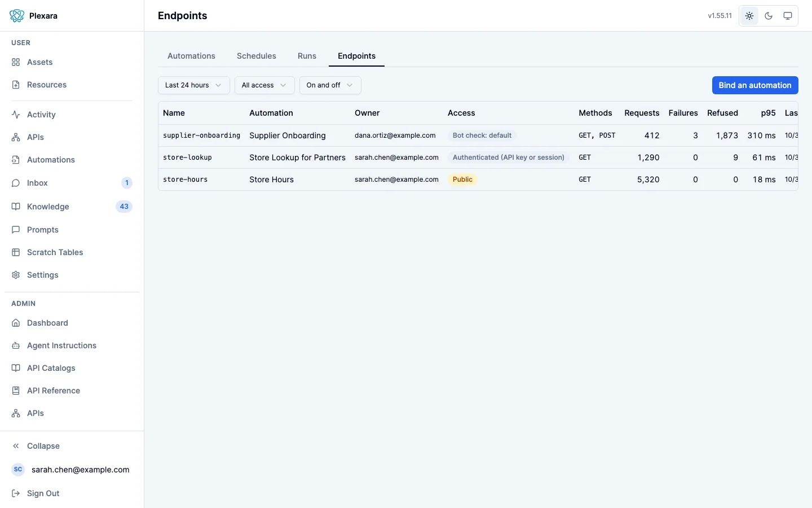Open the On and off dropdown

click(x=330, y=85)
